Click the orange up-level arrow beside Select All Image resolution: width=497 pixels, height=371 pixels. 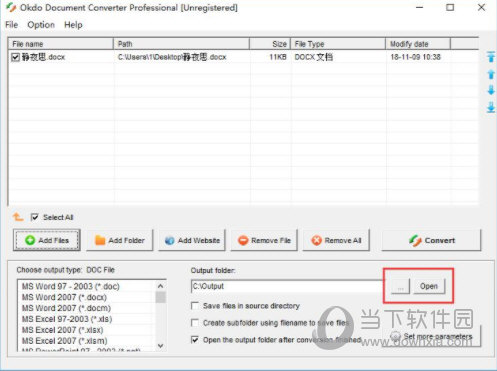18,217
